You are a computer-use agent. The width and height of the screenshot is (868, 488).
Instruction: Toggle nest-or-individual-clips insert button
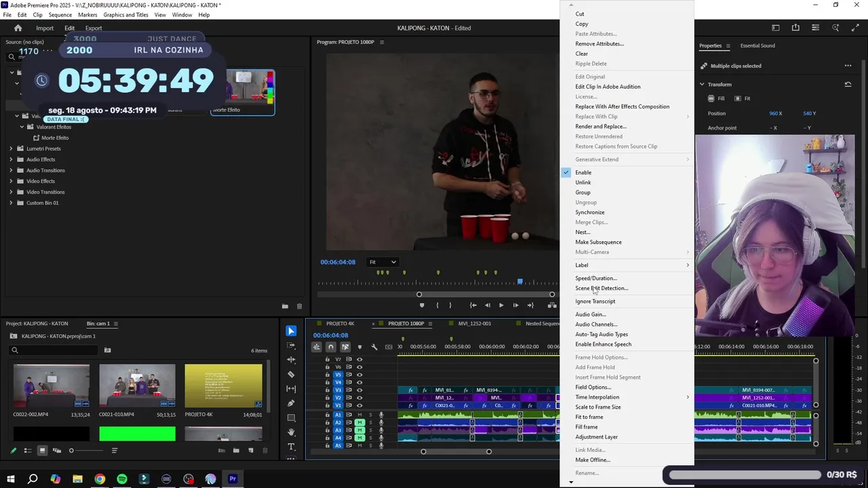(x=316, y=347)
